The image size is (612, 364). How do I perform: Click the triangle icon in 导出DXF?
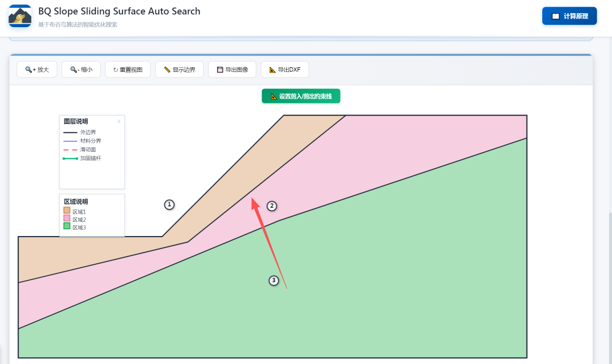273,70
